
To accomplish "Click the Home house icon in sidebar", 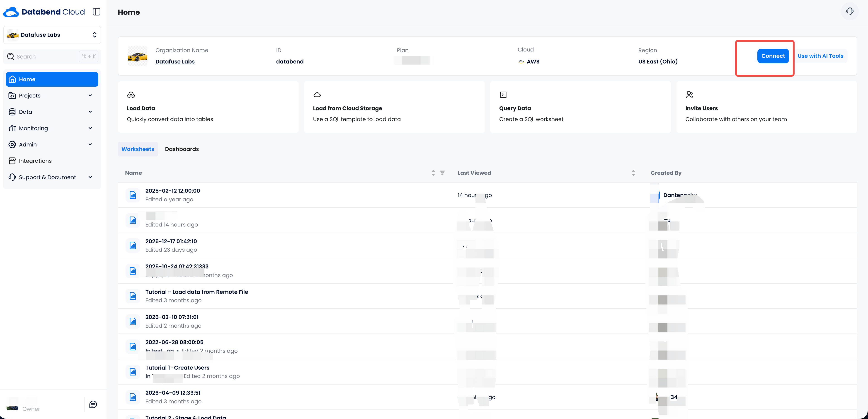I will click(x=12, y=79).
